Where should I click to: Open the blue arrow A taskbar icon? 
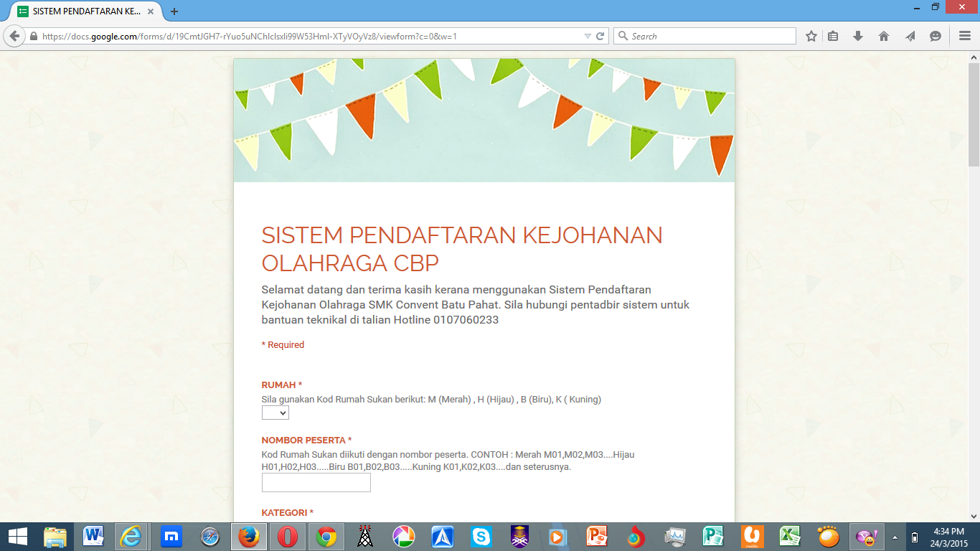pyautogui.click(x=443, y=537)
